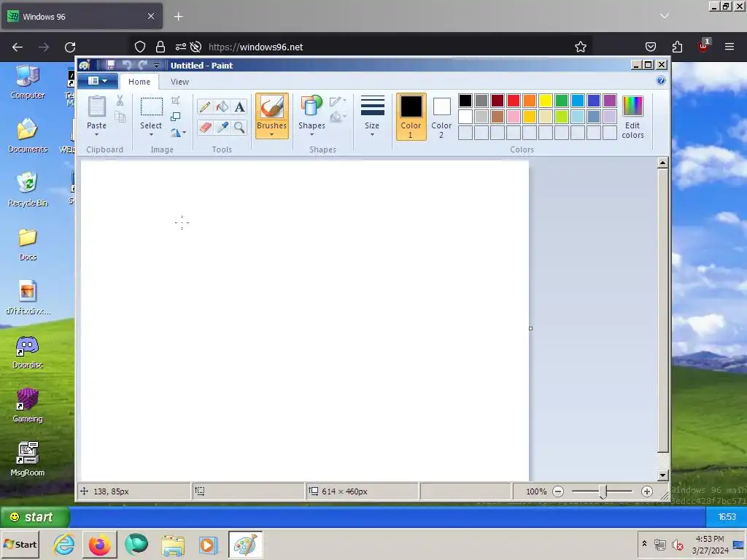Click the Save icon in title bar
The height and width of the screenshot is (560, 747).
(x=110, y=65)
